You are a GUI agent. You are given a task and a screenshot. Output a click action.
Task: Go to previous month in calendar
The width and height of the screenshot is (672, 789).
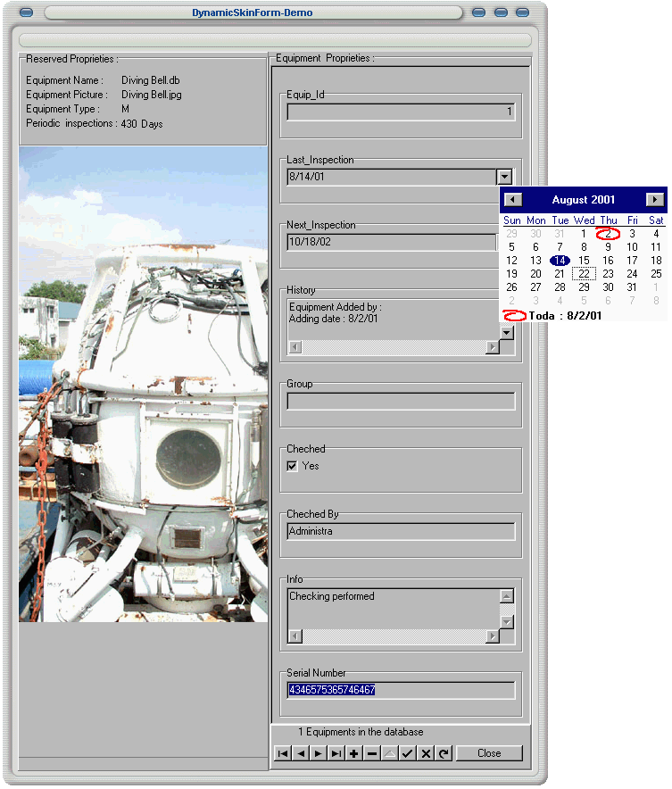click(x=512, y=200)
